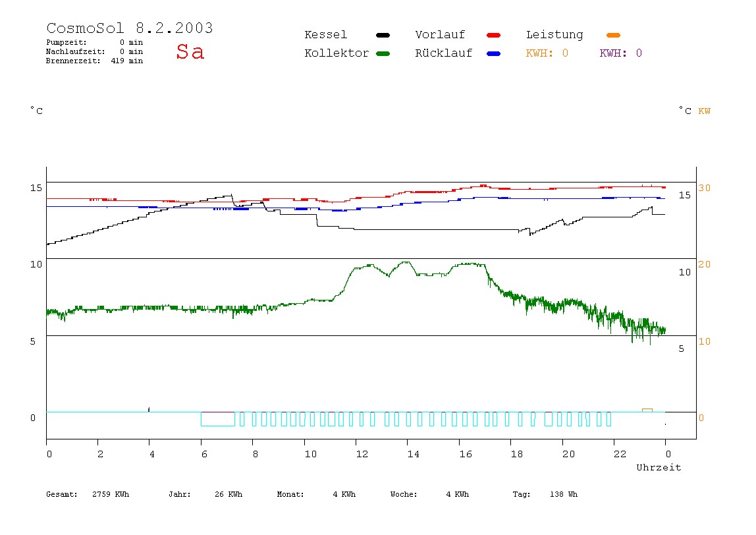The image size is (756, 535).
Task: Click the black Kessel legend swatch
Action: point(383,35)
